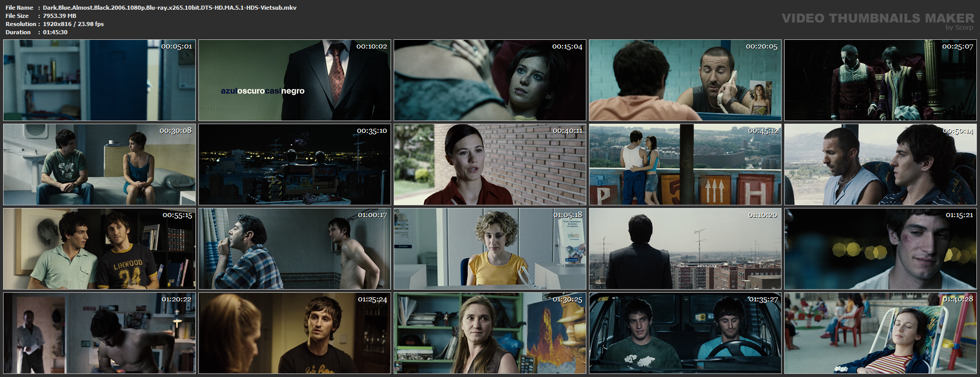Open the frame at 01:05:18
The image size is (980, 377).
pos(490,249)
